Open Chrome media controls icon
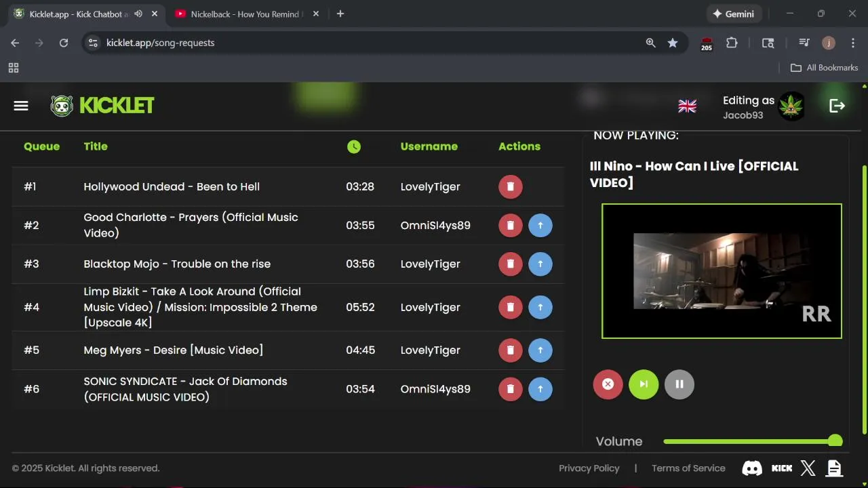Image resolution: width=868 pixels, height=488 pixels. click(804, 43)
